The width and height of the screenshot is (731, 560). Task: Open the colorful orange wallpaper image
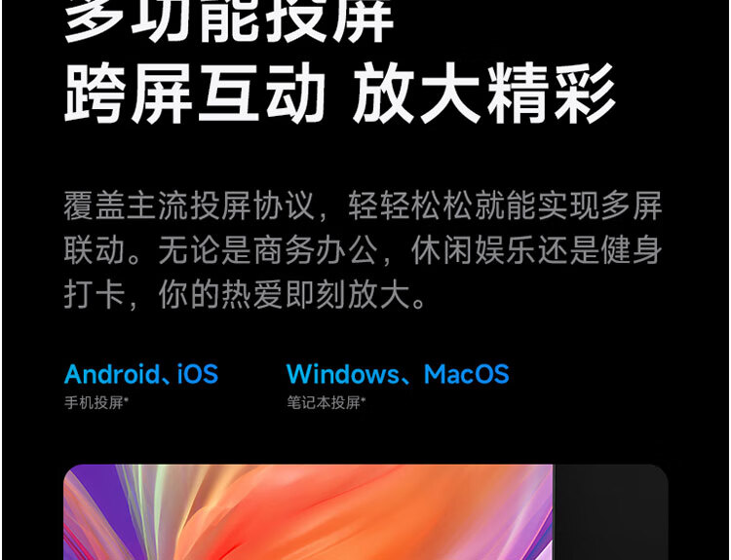[x=308, y=512]
